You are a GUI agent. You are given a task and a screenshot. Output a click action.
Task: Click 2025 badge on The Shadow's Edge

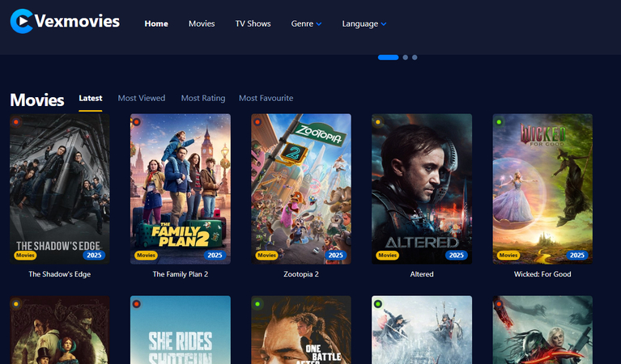(x=94, y=255)
